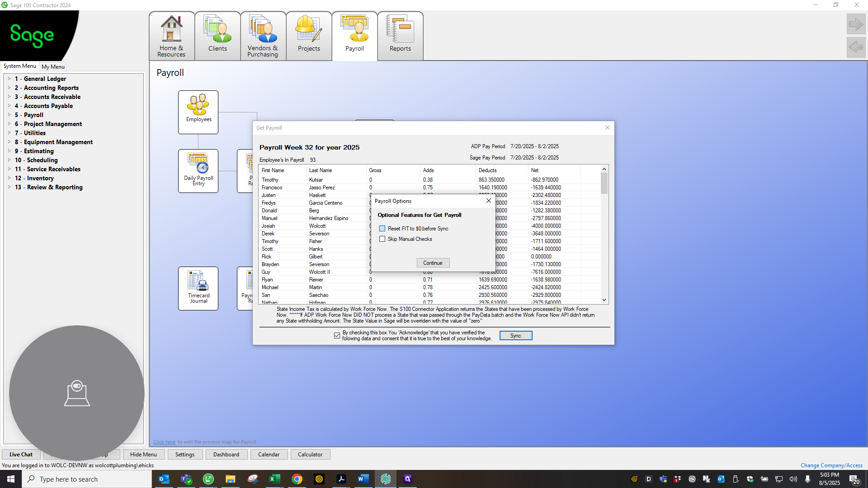
Task: Click the forward navigation arrow
Action: [856, 24]
